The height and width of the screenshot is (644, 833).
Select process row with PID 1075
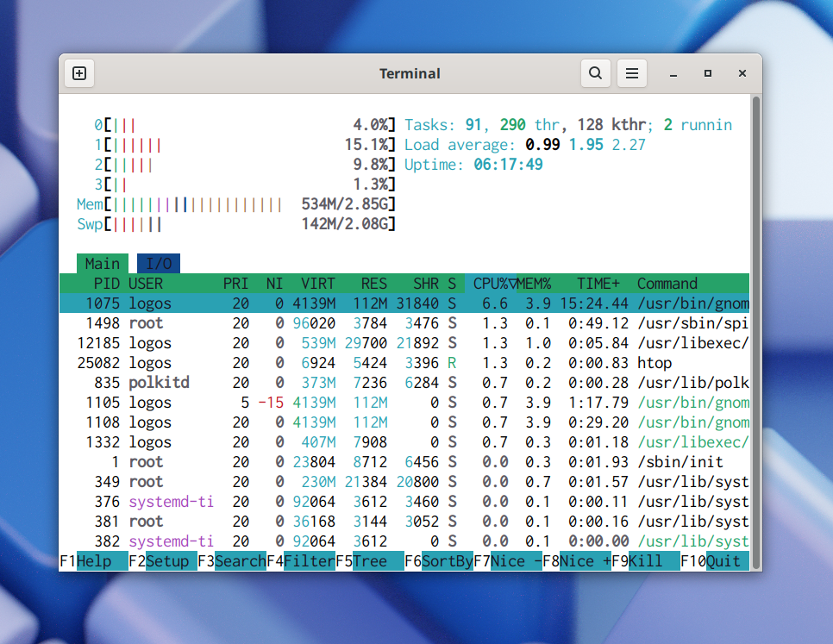pos(404,303)
